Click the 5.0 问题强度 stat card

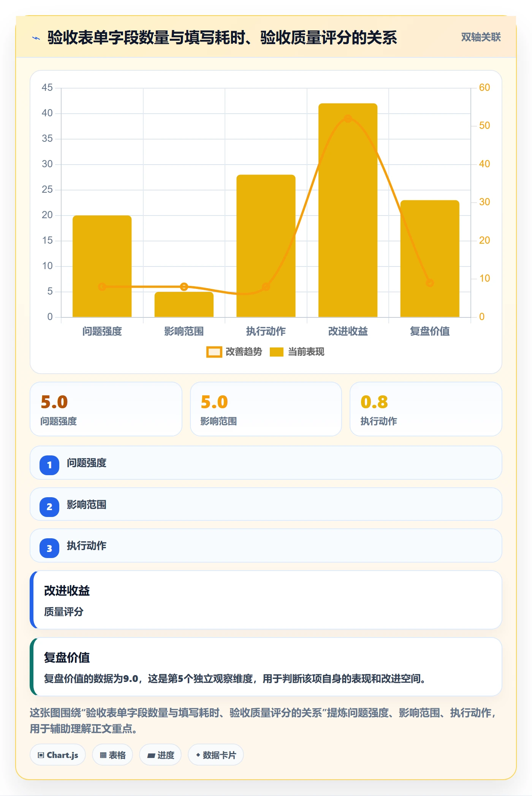(106, 409)
